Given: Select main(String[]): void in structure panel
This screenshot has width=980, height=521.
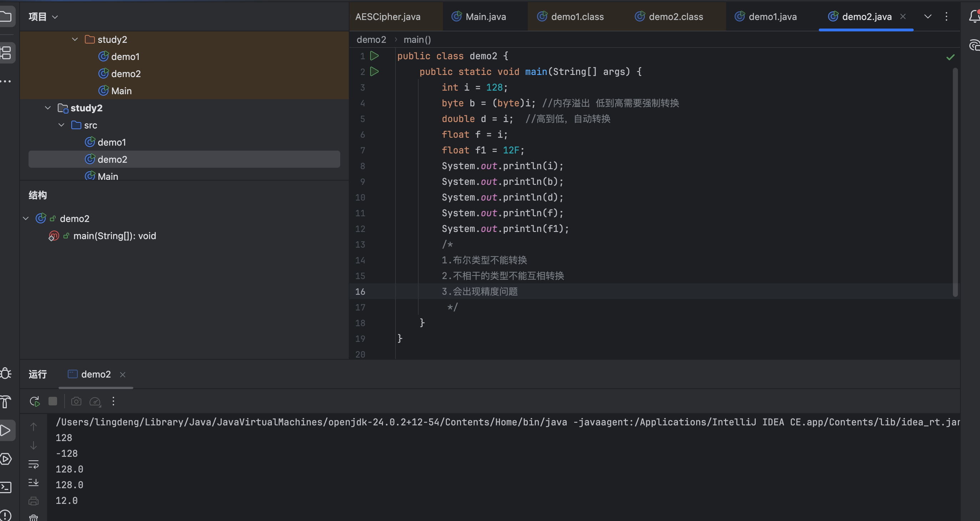Looking at the screenshot, I should pyautogui.click(x=114, y=236).
